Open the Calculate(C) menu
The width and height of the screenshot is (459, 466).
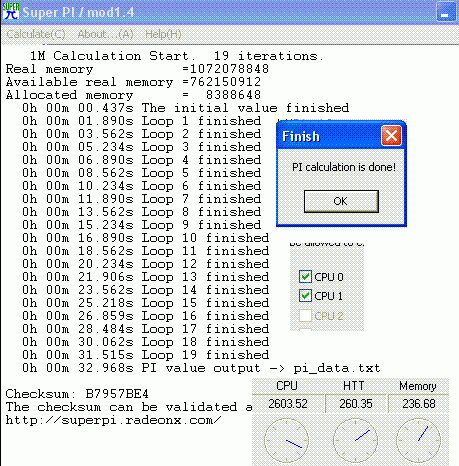point(36,34)
